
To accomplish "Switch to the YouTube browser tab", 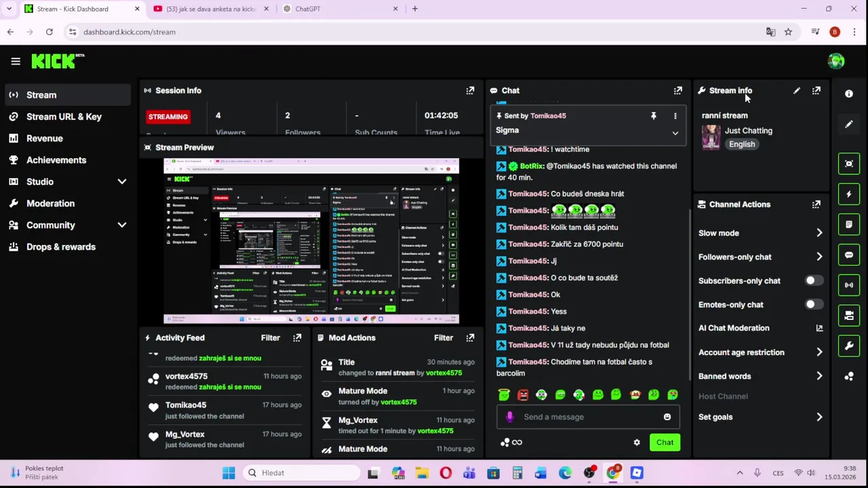I will point(210,9).
